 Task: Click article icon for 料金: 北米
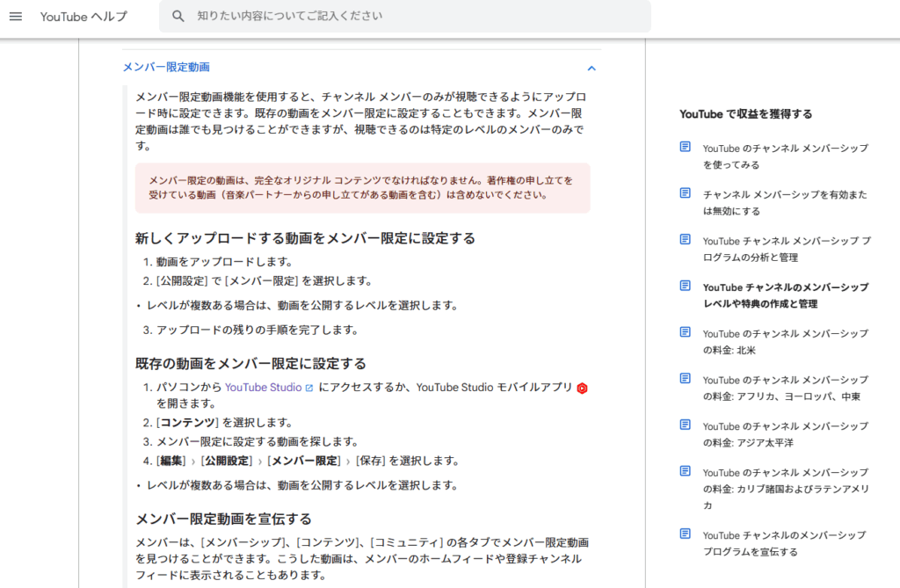coord(686,332)
